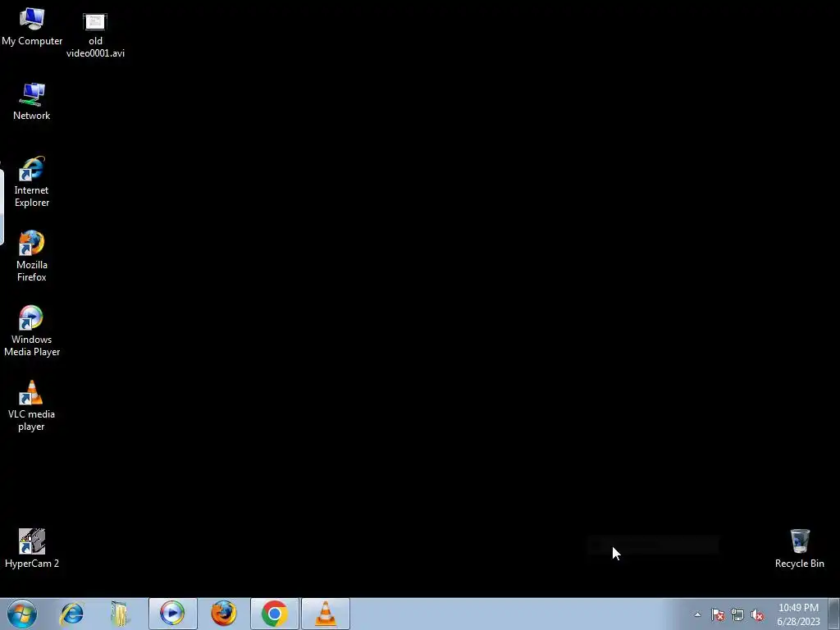Select the HyperCam 2 desktop shortcut
840x630 pixels.
(32, 549)
